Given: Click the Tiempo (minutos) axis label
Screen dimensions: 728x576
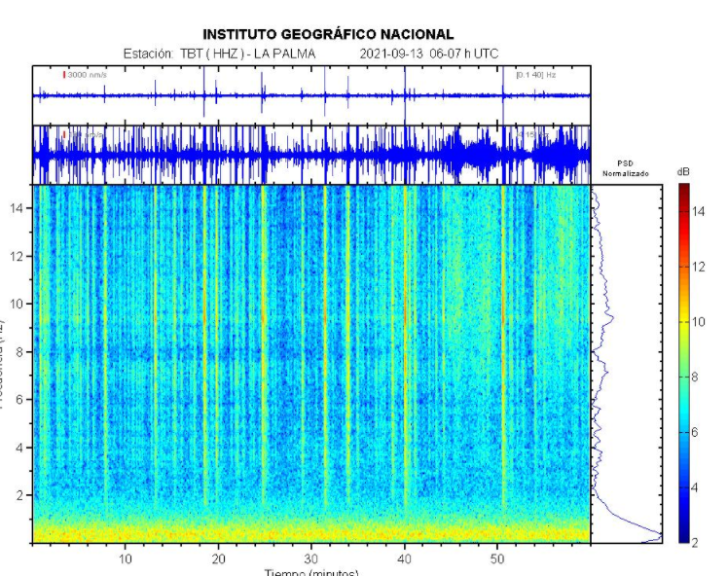Looking at the screenshot, I should (x=311, y=572).
